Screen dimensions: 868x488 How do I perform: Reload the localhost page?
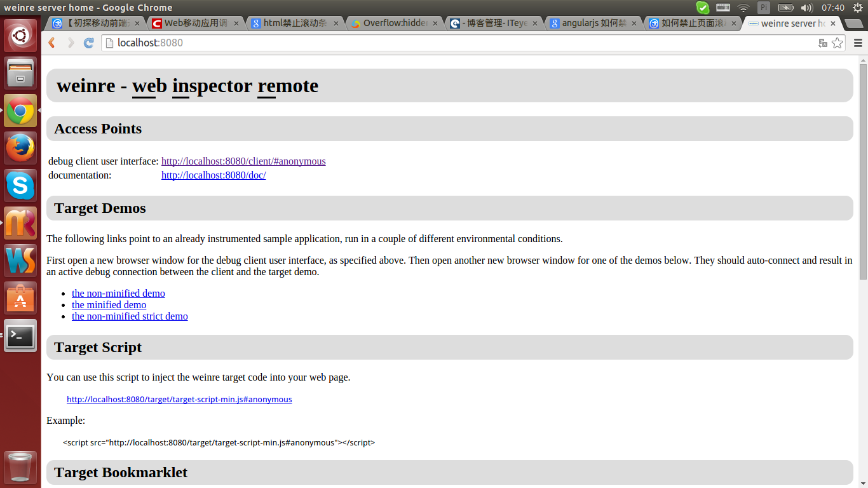(x=89, y=43)
